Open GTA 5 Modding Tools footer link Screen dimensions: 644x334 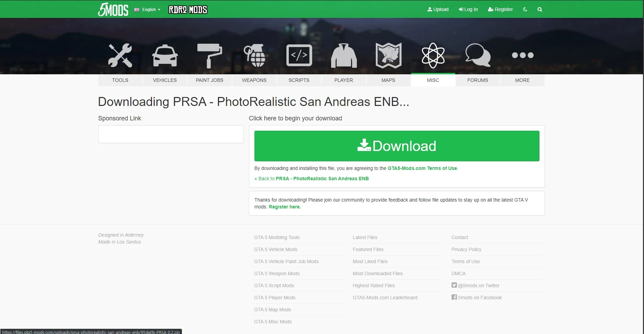tap(277, 237)
